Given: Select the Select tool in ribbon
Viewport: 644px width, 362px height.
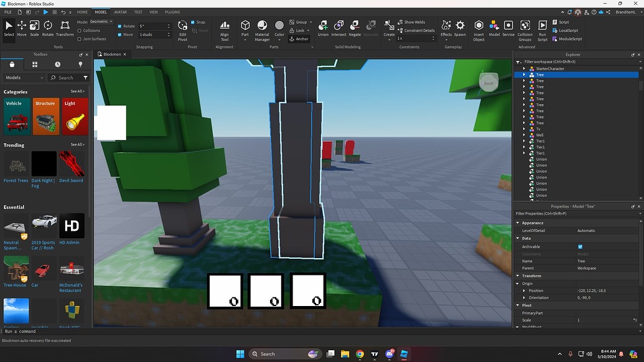Looking at the screenshot, I should pyautogui.click(x=9, y=29).
